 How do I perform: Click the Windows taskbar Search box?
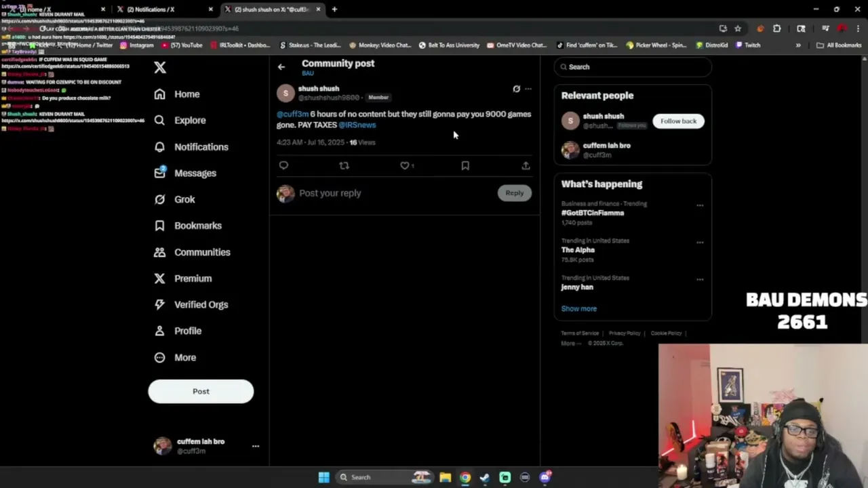385,477
